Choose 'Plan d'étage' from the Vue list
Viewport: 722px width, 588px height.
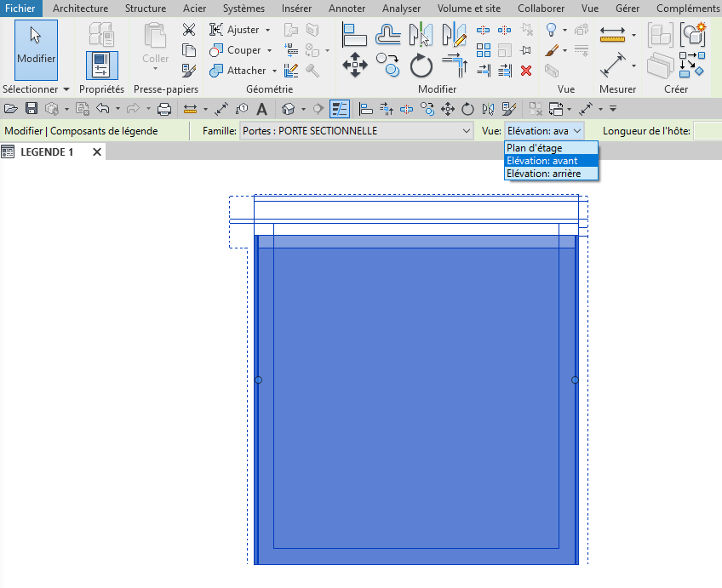pyautogui.click(x=534, y=148)
